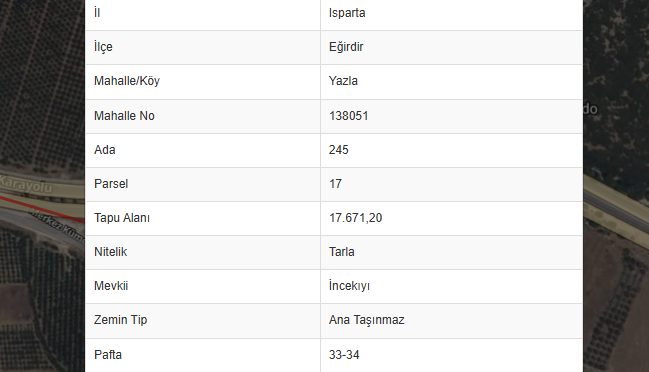The width and height of the screenshot is (649, 372).
Task: Click the Mahalle/Köy row label
Action: [127, 81]
